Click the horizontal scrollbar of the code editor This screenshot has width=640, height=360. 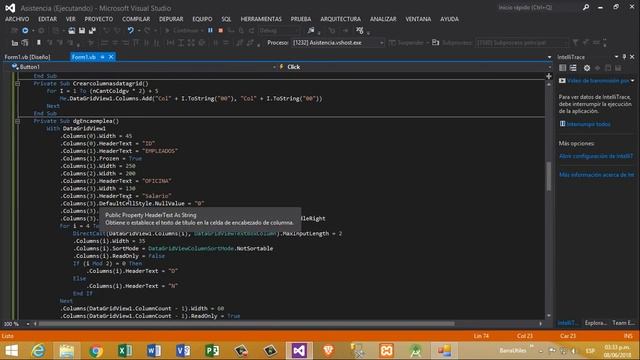tap(247, 324)
